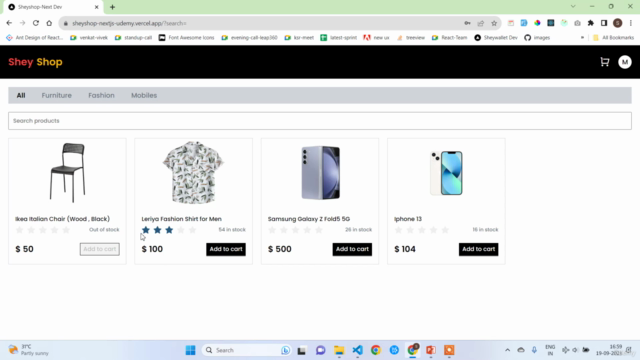Open VS Code from the taskbar
The image size is (640, 360).
click(357, 350)
